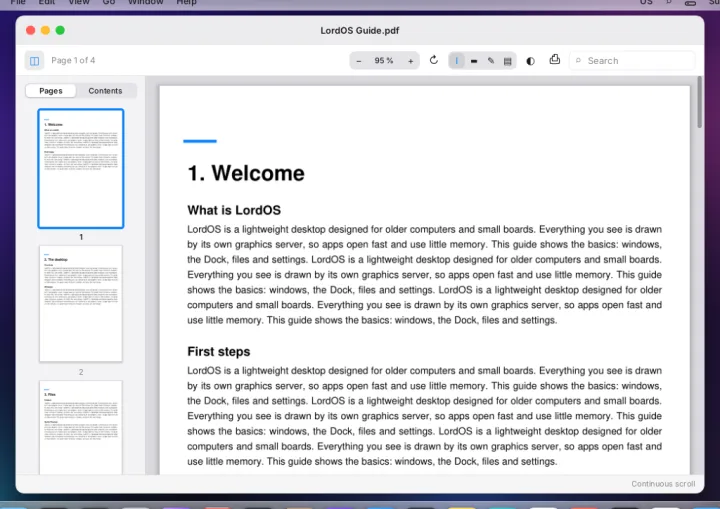Open page 1 thumbnail
The image size is (720, 509).
[x=81, y=168]
